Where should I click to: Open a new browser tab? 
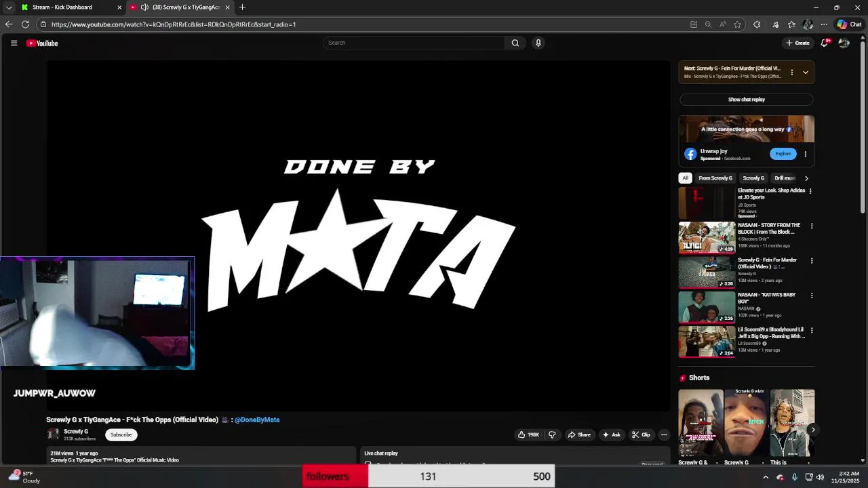[x=242, y=7]
